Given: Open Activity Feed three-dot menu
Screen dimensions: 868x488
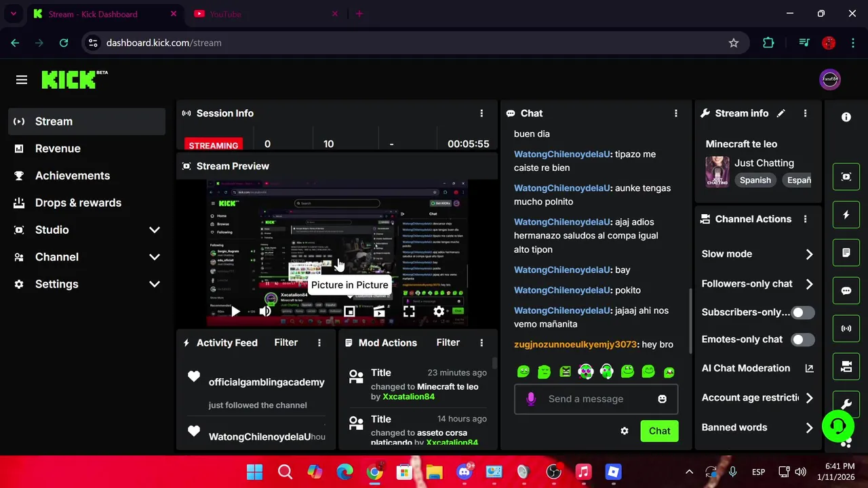Looking at the screenshot, I should 319,343.
